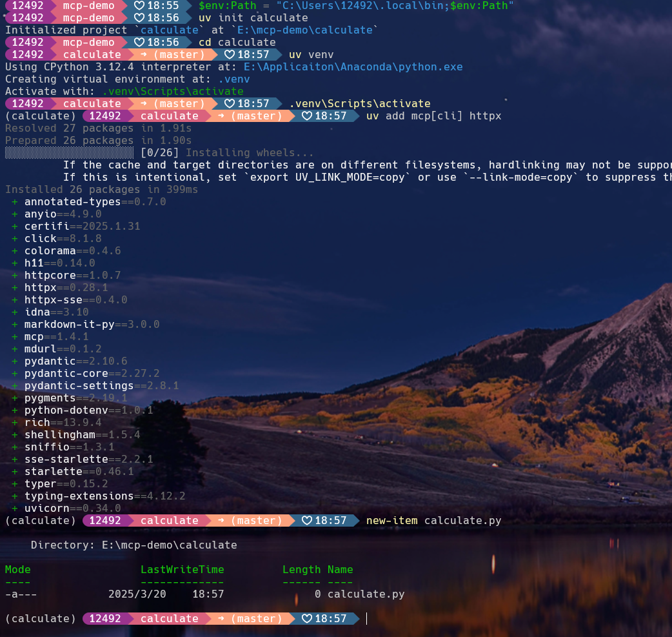Screen dimensions: 672x637
Task: Click the green plus sign beside mcp==1.4.1
Action: (x=14, y=337)
